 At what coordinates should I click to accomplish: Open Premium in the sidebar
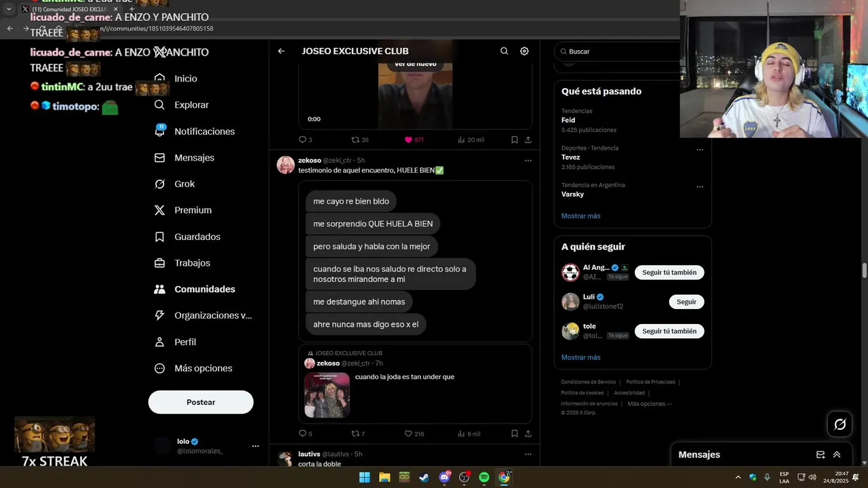(183, 210)
